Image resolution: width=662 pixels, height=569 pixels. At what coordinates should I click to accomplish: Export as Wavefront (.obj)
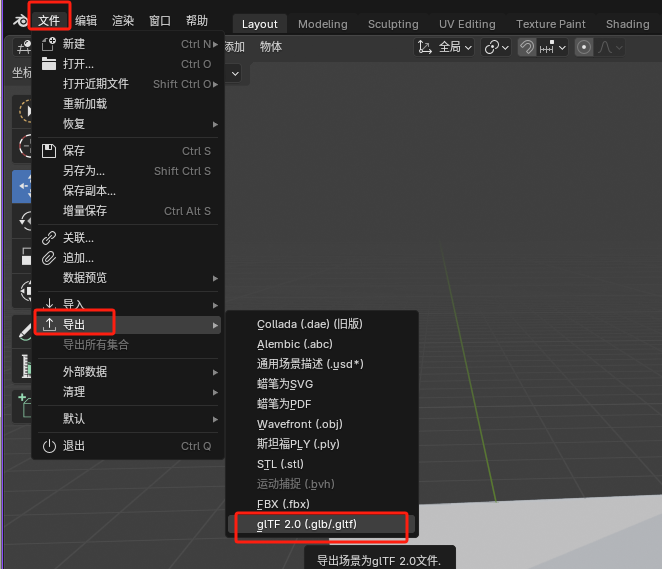(322, 424)
